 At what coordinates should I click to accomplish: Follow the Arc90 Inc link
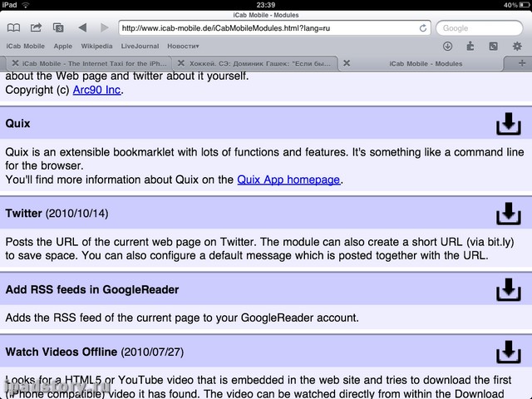tap(96, 90)
